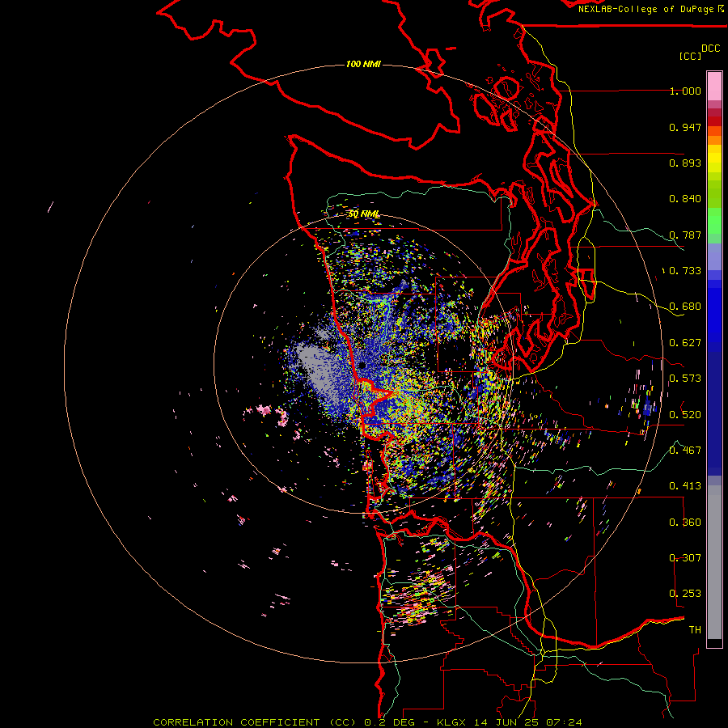Click the 50 NMI range ring label

(x=363, y=214)
